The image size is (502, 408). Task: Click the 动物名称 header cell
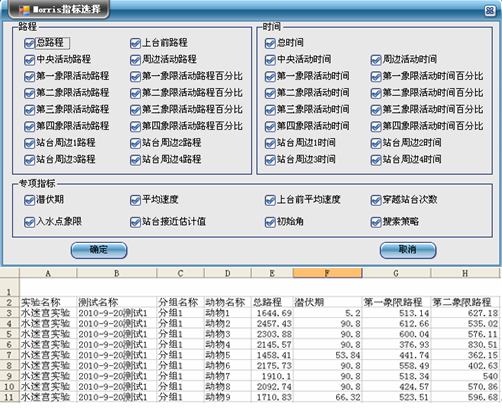click(228, 302)
